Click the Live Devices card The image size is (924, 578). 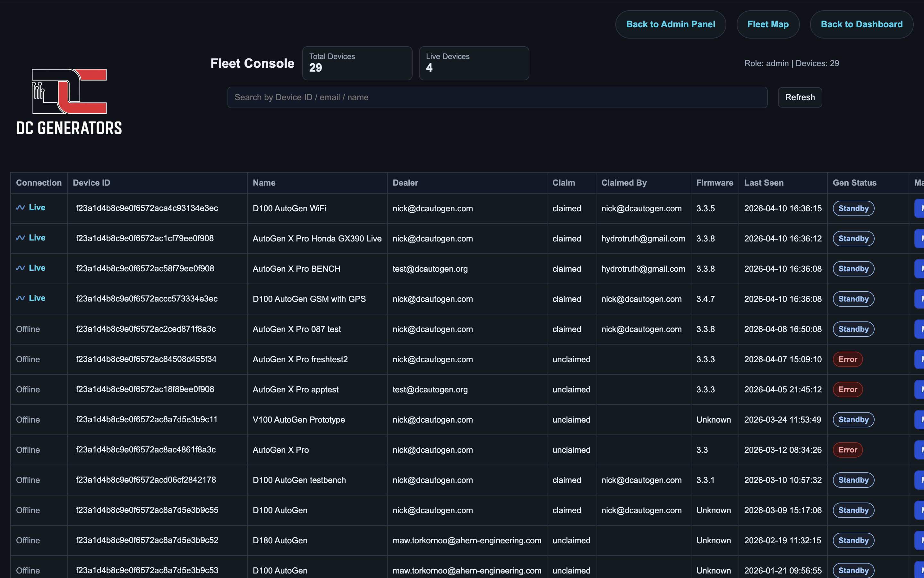click(x=474, y=63)
